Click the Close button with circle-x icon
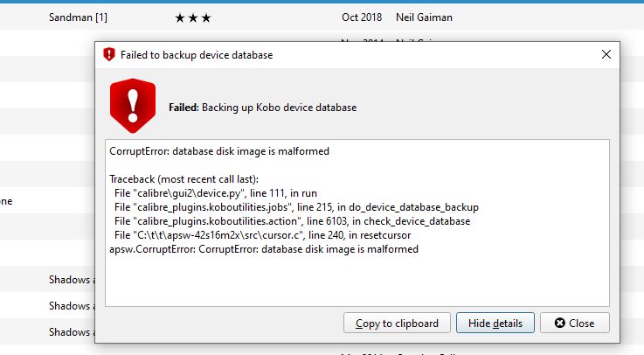 point(573,323)
